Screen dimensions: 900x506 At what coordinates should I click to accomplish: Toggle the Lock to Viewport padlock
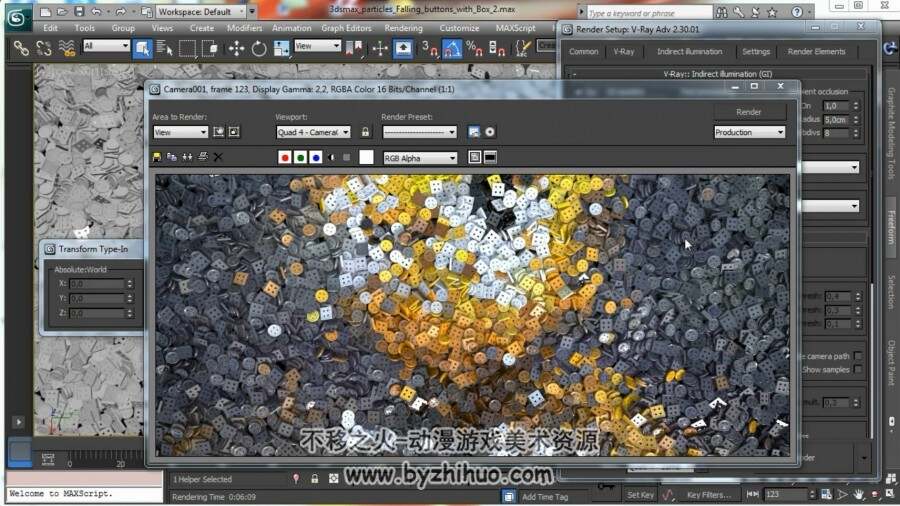tap(365, 132)
